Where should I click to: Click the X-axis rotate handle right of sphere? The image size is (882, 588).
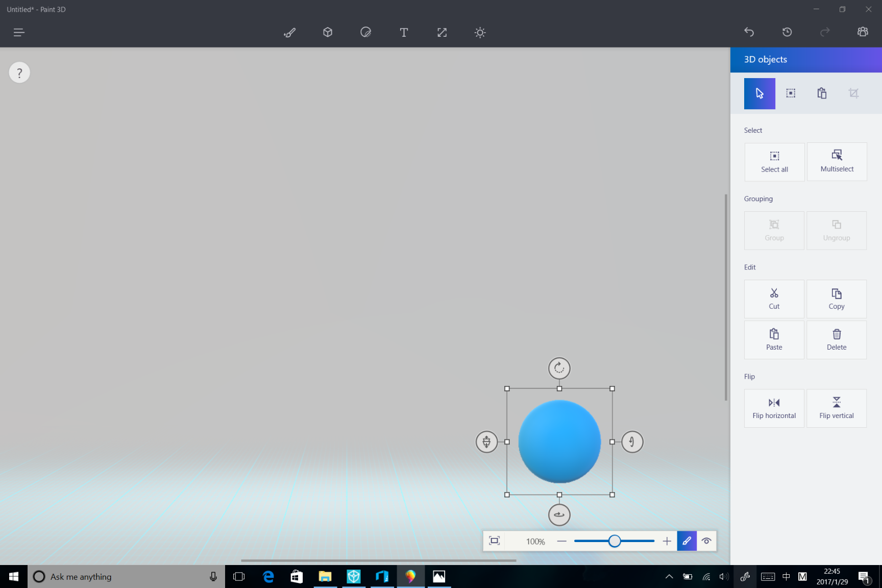click(x=632, y=442)
